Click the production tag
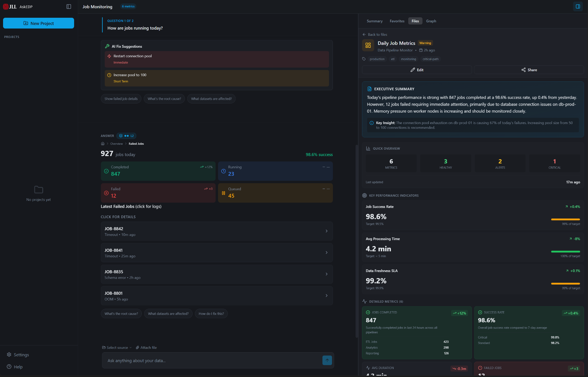This screenshot has width=588, height=377. point(377,59)
